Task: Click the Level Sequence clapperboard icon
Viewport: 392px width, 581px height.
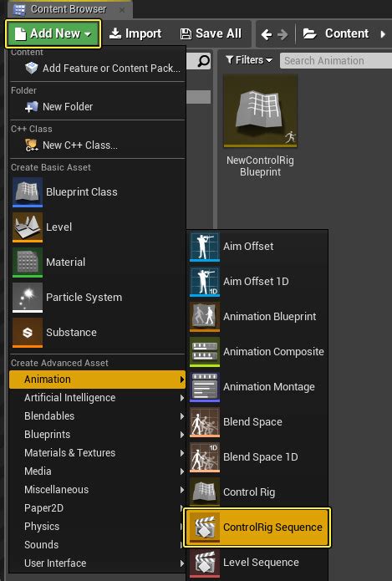Action: 205,563
